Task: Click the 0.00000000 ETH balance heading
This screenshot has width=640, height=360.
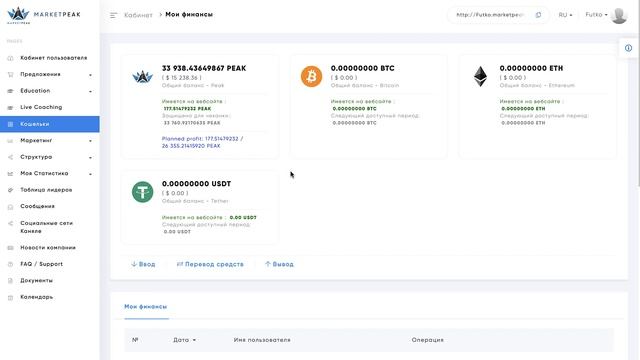Action: (x=531, y=68)
